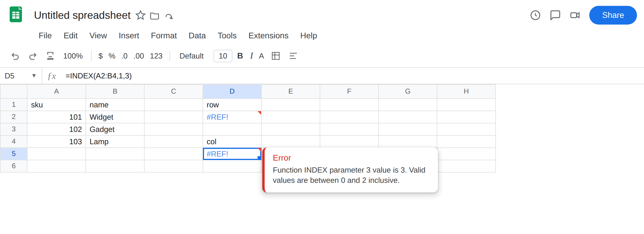Select column D header

coord(232,92)
